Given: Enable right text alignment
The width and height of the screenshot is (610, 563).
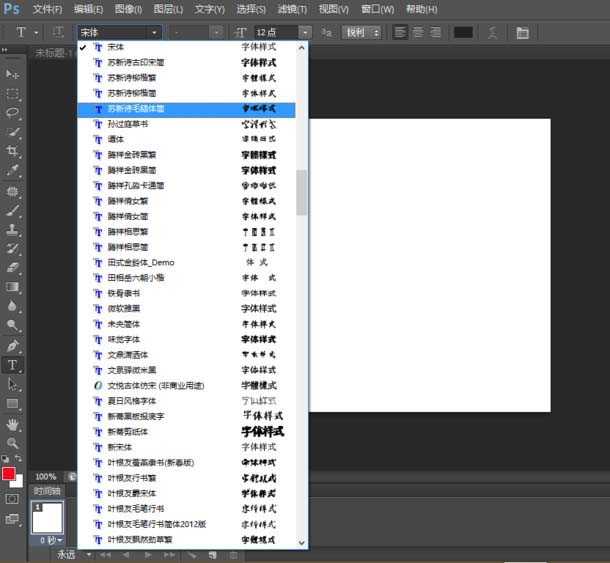Looking at the screenshot, I should point(436,33).
